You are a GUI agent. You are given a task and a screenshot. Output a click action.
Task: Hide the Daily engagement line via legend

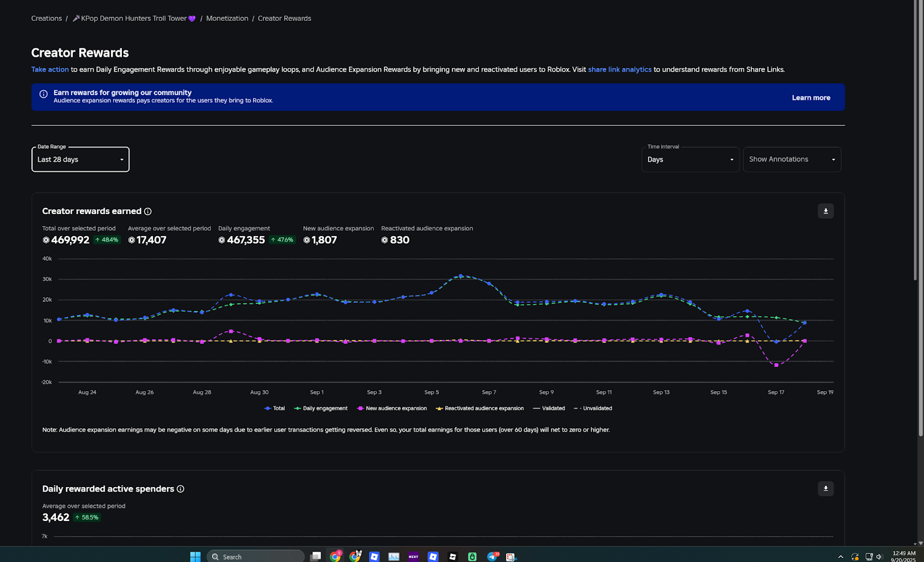[x=321, y=408]
